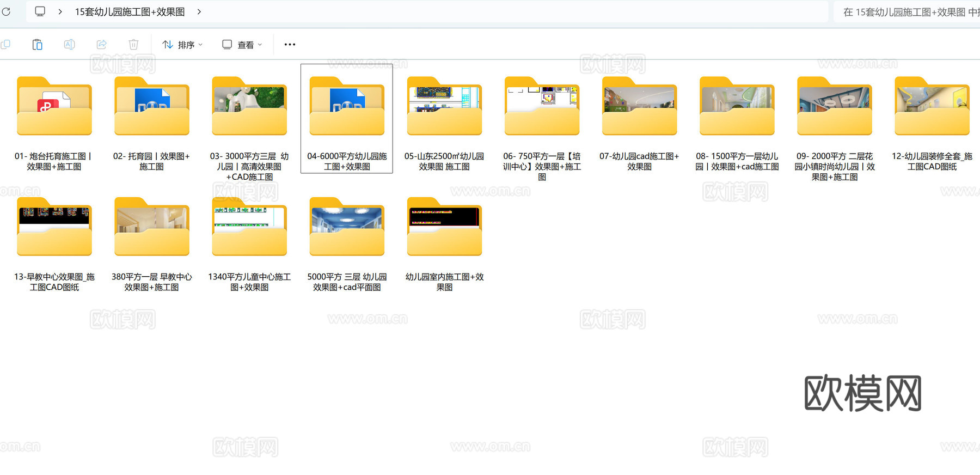
Task: Select folder 06-750平方一层培训中心 icon
Action: 542,106
